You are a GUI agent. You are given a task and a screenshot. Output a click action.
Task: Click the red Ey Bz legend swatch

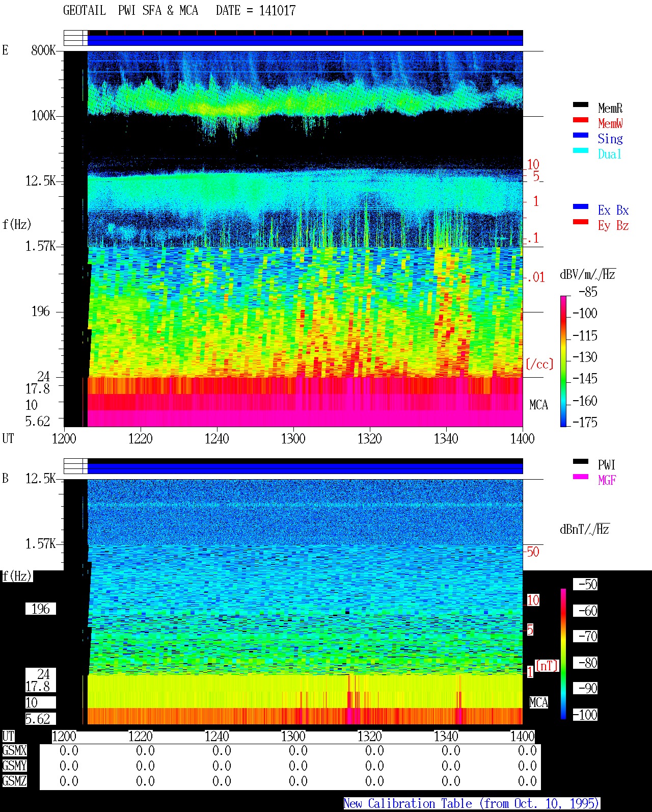(581, 222)
